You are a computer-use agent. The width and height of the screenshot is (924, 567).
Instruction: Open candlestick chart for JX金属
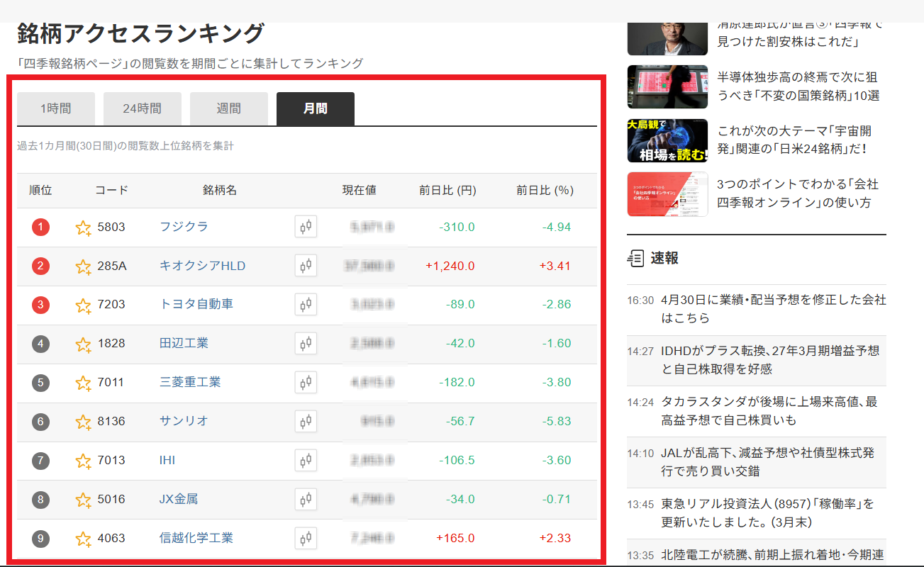306,500
